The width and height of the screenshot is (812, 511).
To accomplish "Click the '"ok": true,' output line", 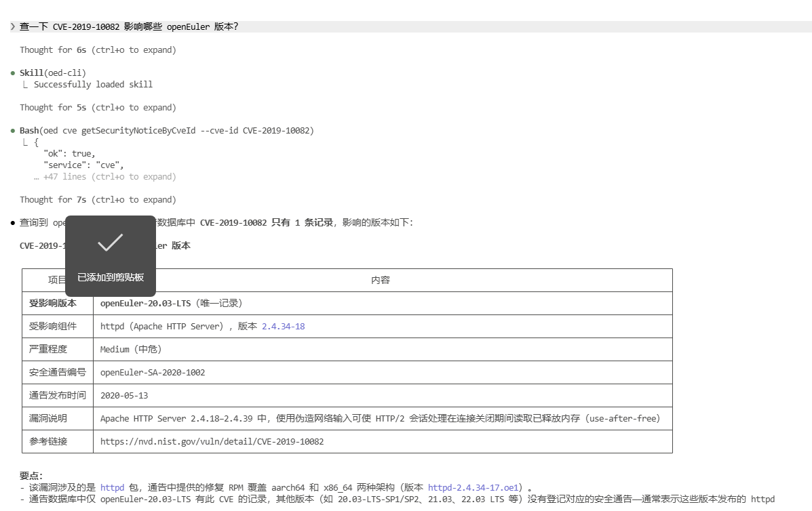I will (x=69, y=154).
